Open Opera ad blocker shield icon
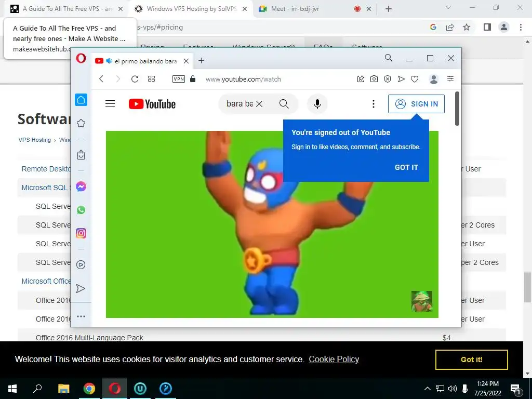Viewport: 532px width, 399px height. click(x=388, y=79)
